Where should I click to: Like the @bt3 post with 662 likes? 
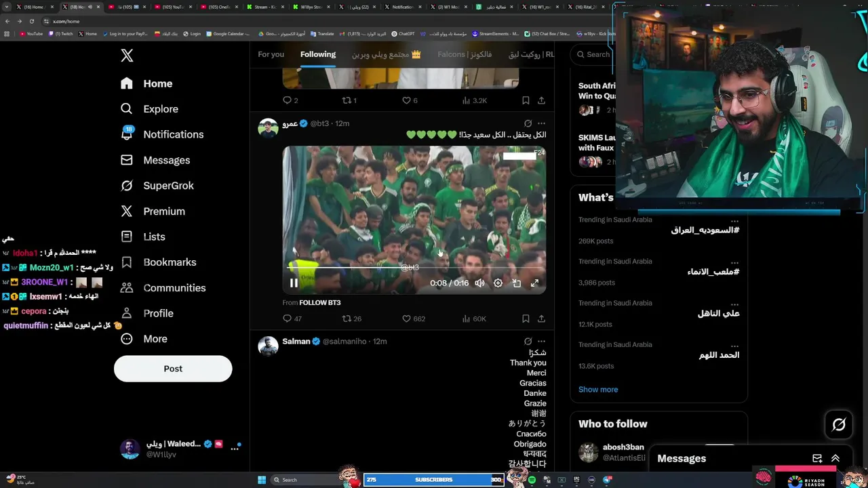click(x=413, y=319)
